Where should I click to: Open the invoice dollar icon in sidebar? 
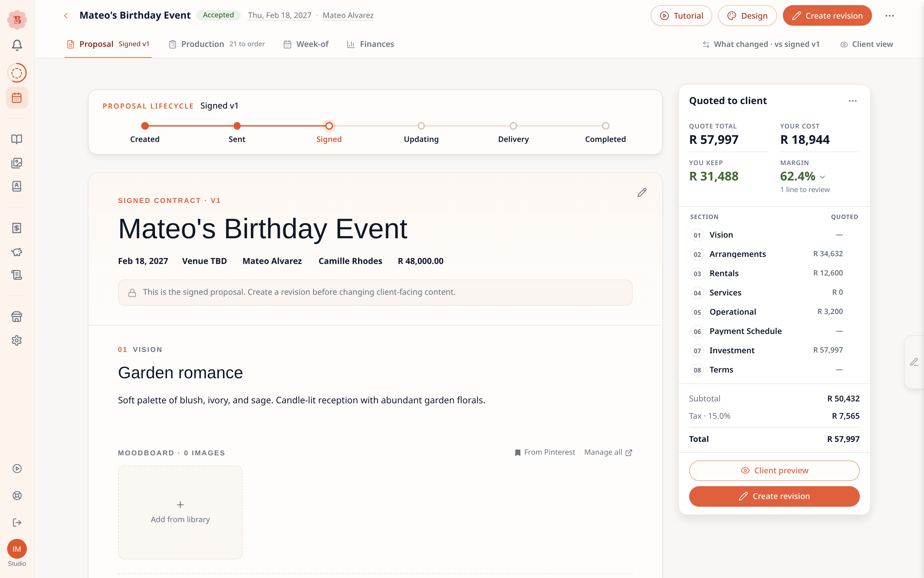17,228
